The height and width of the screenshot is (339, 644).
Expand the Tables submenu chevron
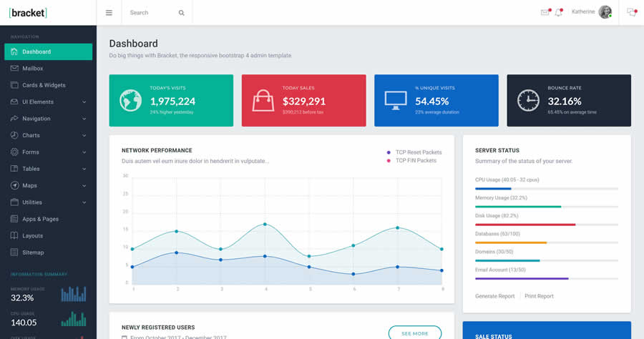tap(84, 169)
